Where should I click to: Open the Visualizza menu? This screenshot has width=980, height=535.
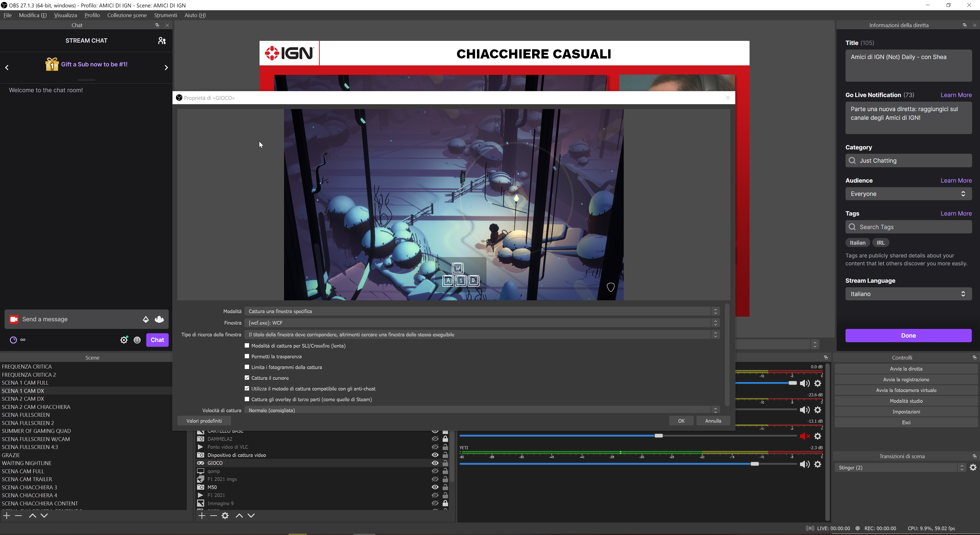65,15
